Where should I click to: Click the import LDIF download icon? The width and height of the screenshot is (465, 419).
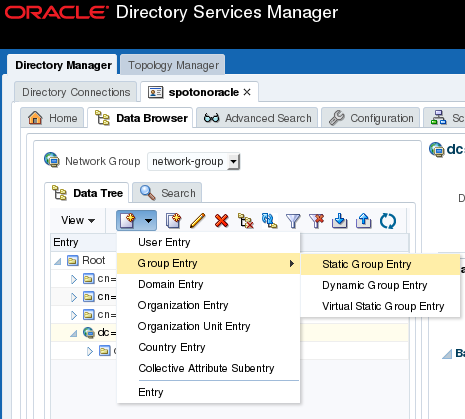coord(340,221)
